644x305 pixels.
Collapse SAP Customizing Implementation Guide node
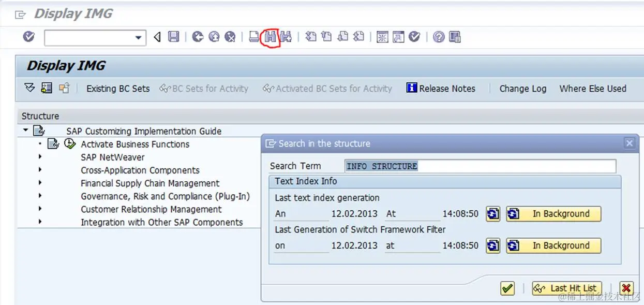[25, 131]
